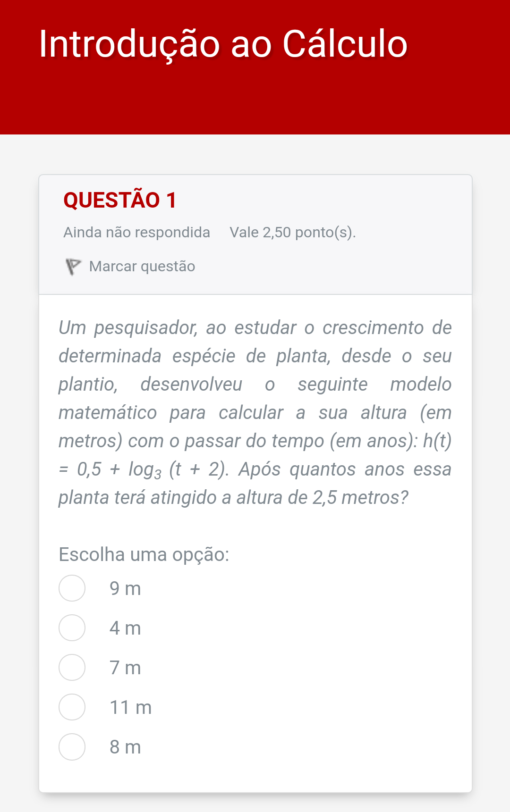The image size is (510, 812).
Task: Mark the 8 m radio button
Action: click(72, 747)
